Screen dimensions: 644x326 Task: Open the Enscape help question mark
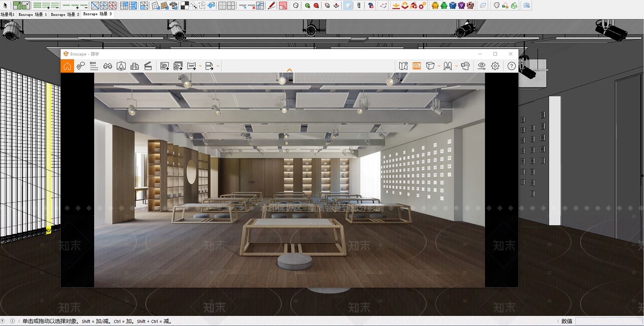511,66
